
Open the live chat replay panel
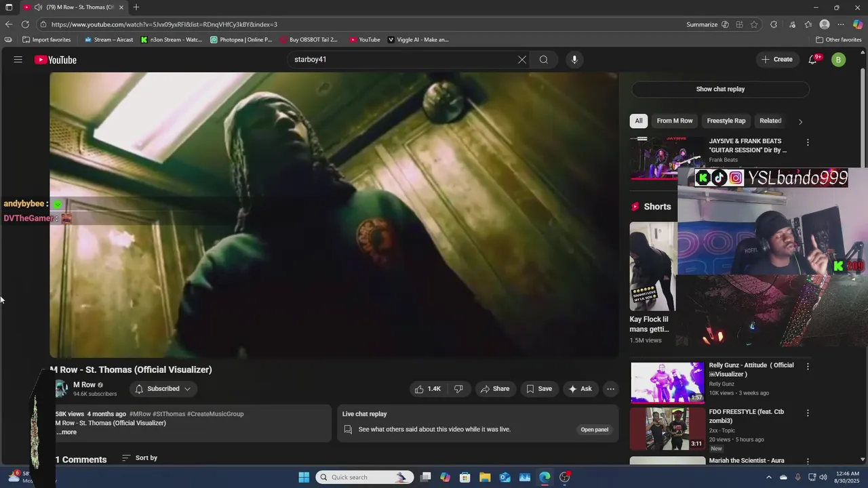[x=595, y=430]
